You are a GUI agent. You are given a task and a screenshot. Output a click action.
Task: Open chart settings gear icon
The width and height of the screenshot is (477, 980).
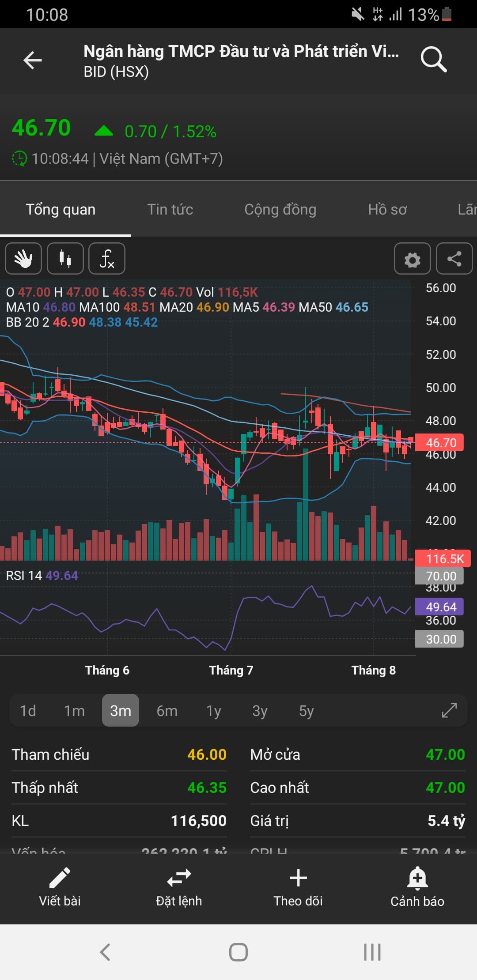pos(412,259)
